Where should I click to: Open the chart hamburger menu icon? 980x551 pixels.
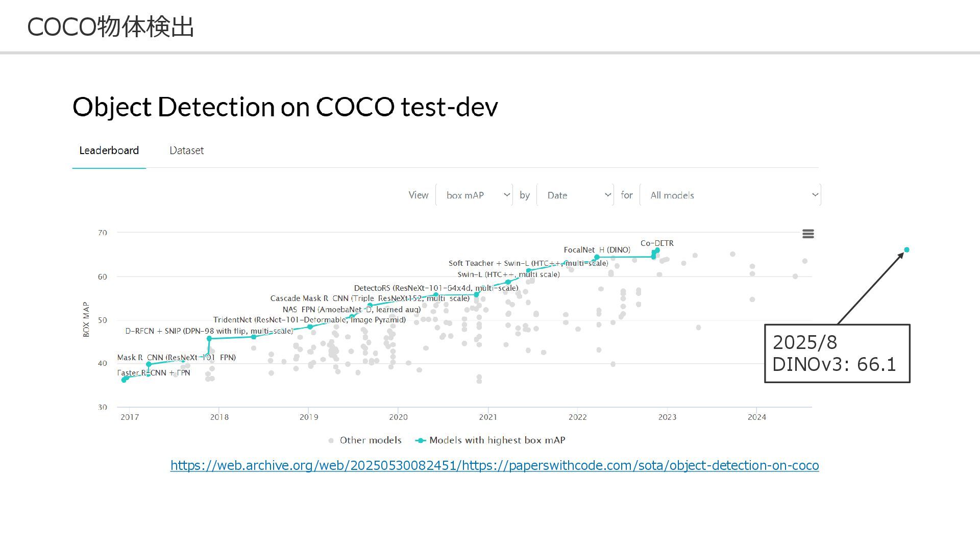(x=807, y=234)
